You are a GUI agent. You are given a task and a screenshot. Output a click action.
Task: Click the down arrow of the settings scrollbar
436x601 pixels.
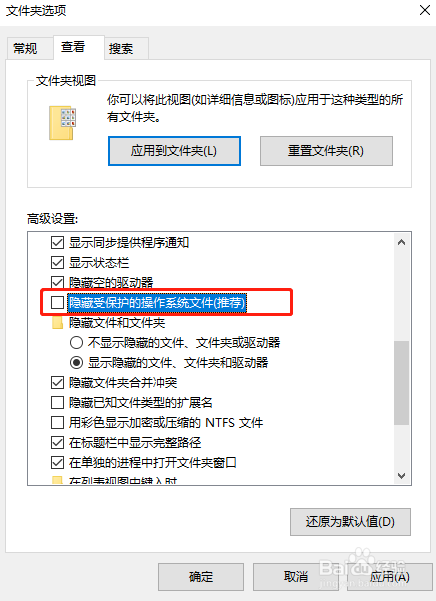coord(402,476)
